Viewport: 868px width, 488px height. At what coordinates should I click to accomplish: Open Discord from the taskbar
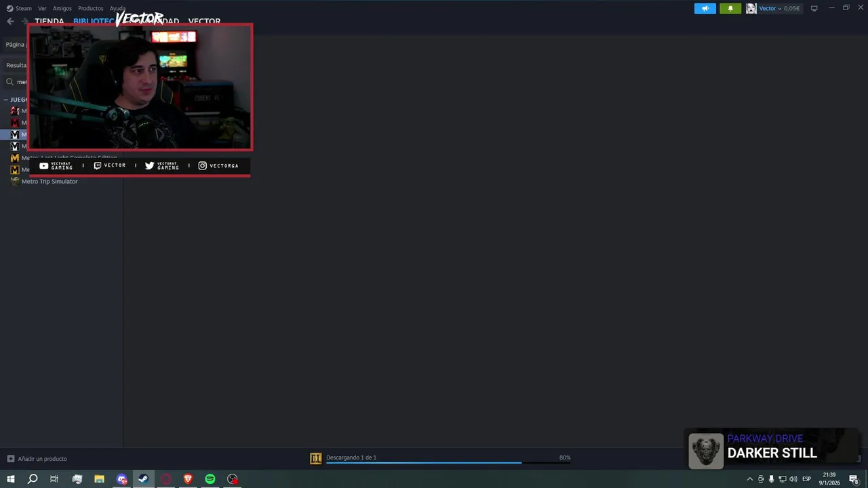tap(121, 479)
